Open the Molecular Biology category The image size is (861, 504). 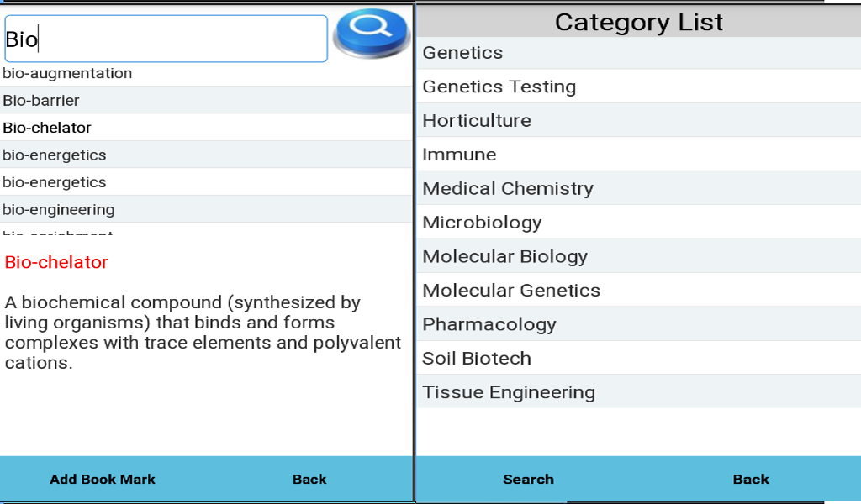(x=504, y=256)
